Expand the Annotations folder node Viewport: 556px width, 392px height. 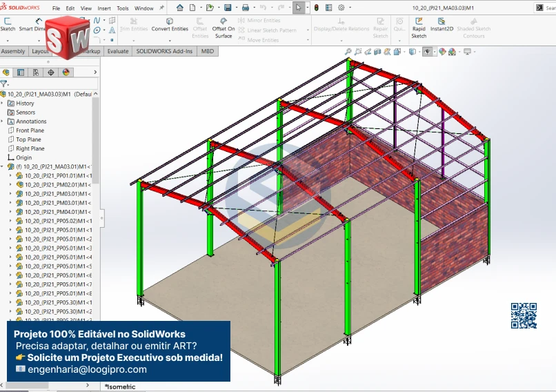pos(3,121)
